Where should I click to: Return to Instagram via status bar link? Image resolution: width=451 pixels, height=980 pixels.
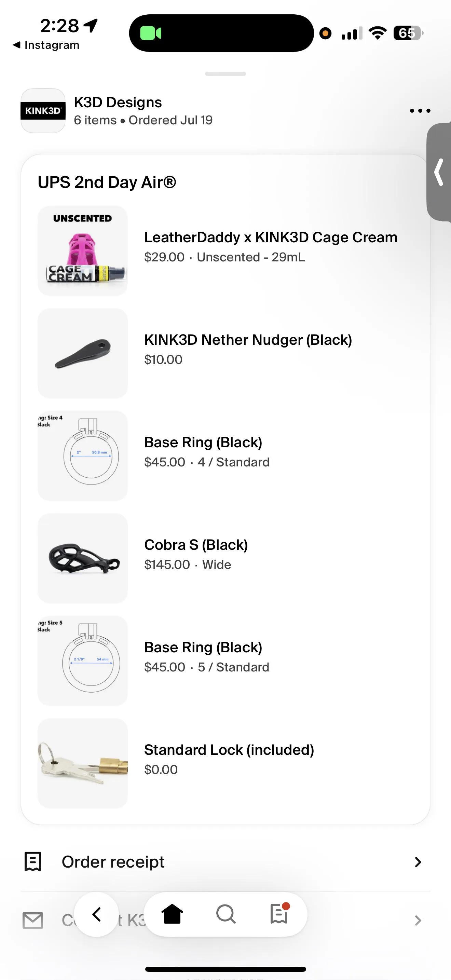46,45
